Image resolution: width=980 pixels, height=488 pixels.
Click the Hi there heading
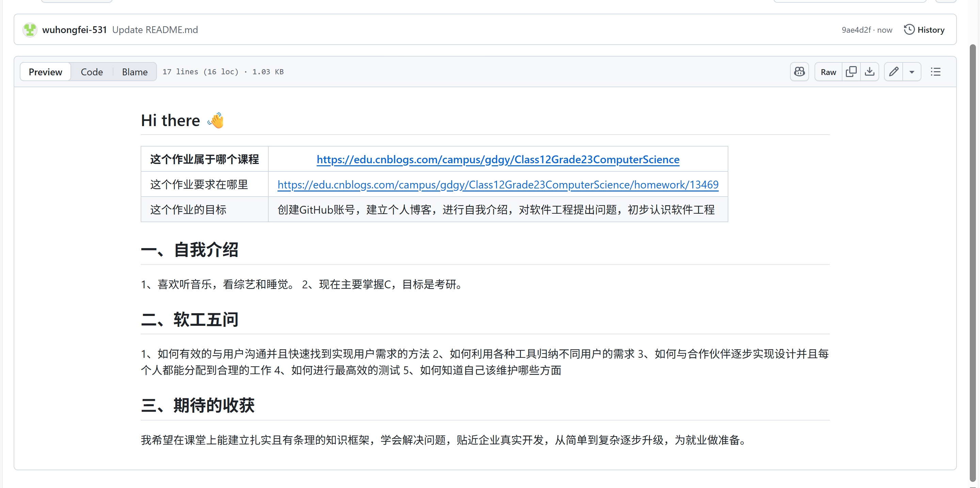coord(171,120)
